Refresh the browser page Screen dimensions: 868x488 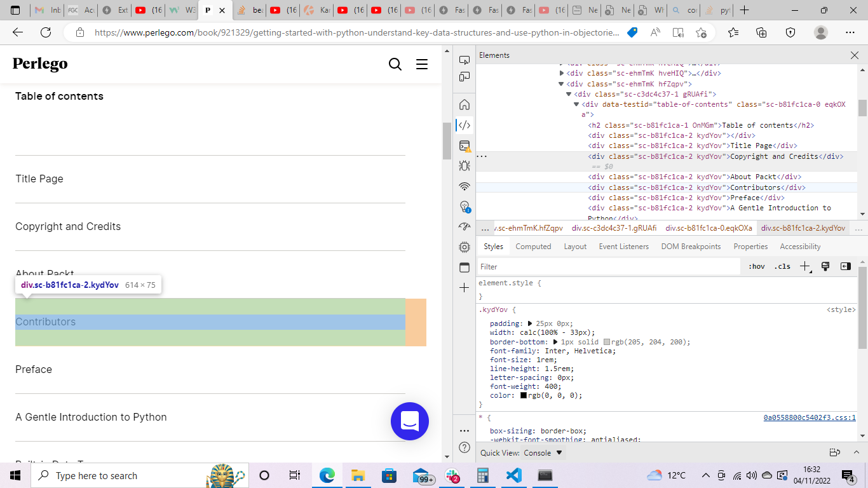pyautogui.click(x=46, y=32)
